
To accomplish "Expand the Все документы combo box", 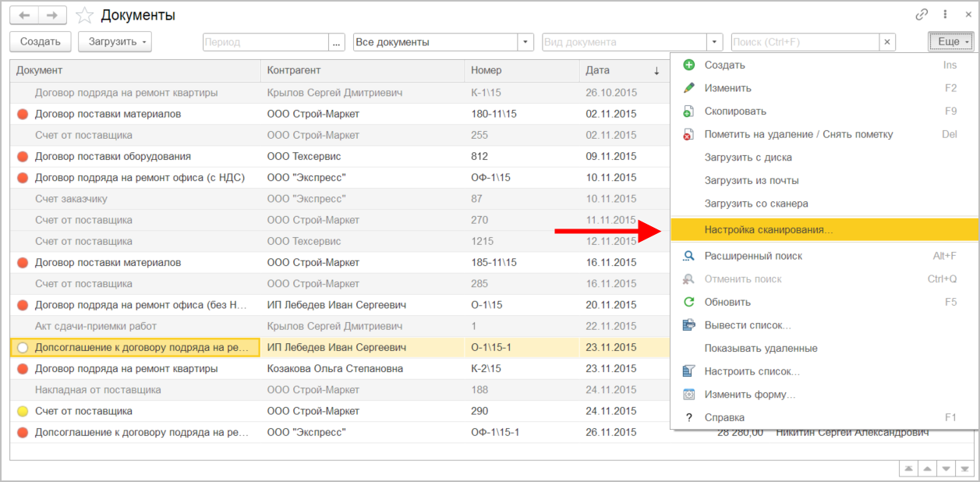I will point(526,42).
